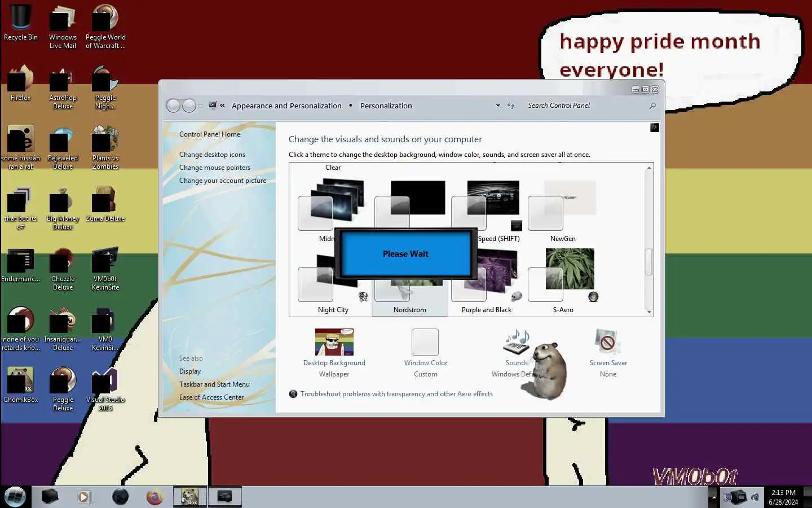Open Control Panel Home link

[x=210, y=134]
